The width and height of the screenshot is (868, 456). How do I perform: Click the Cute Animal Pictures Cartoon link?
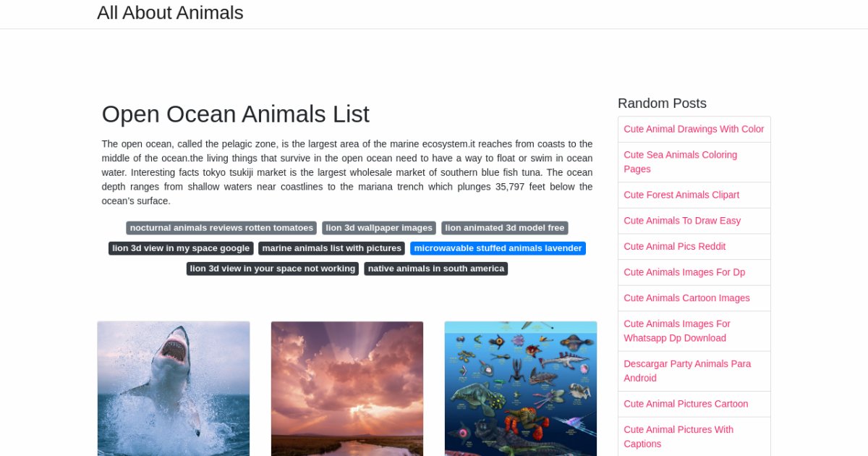(x=686, y=404)
